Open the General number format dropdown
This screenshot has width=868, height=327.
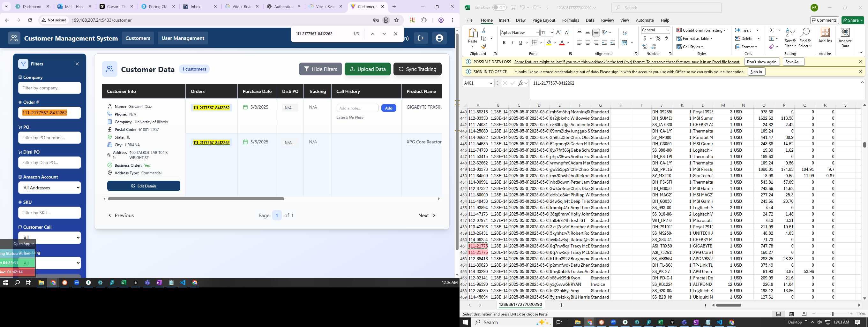pos(668,30)
